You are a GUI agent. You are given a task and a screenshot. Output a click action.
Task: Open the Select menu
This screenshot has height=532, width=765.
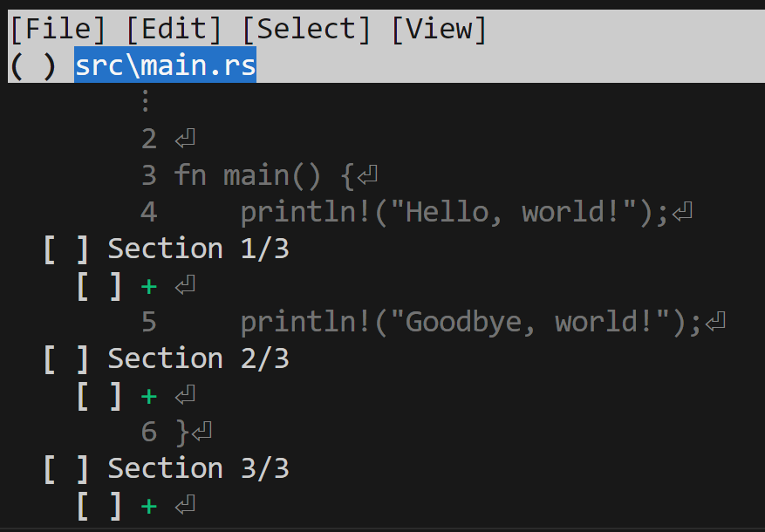click(306, 29)
